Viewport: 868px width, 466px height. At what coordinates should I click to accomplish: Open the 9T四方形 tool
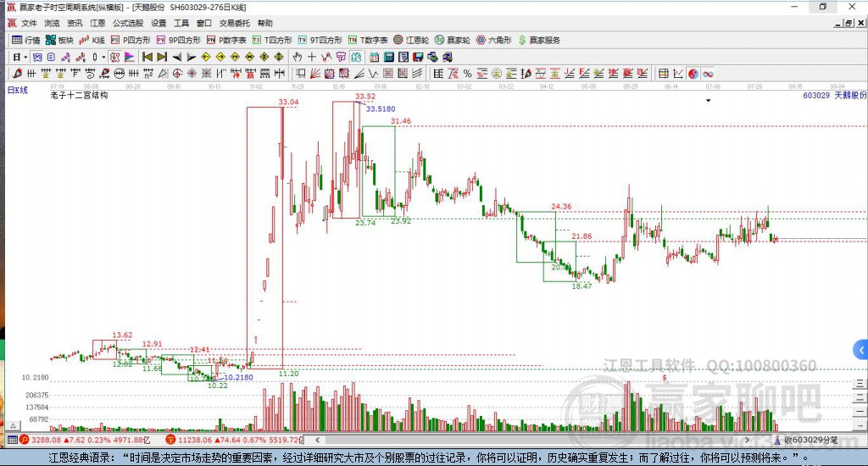320,40
